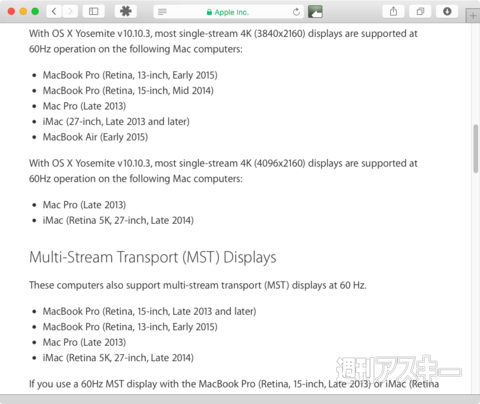Show all tabs overview
The width and height of the screenshot is (480, 404).
420,12
